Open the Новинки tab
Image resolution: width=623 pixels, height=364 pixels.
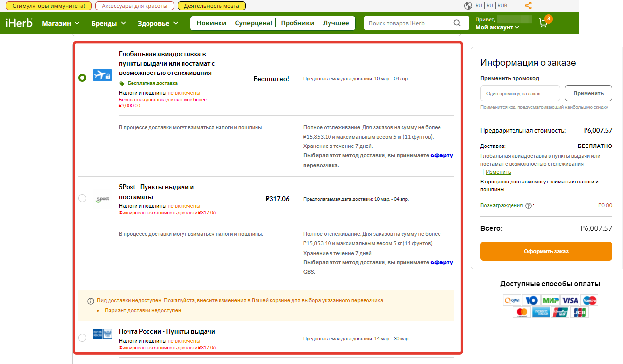(x=211, y=23)
